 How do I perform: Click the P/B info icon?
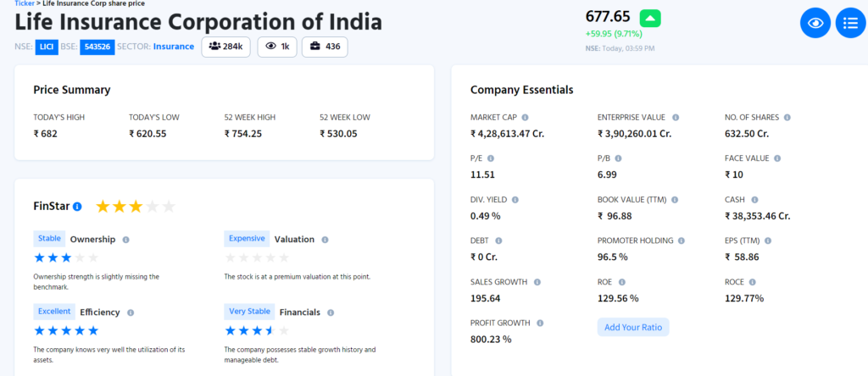(x=618, y=158)
